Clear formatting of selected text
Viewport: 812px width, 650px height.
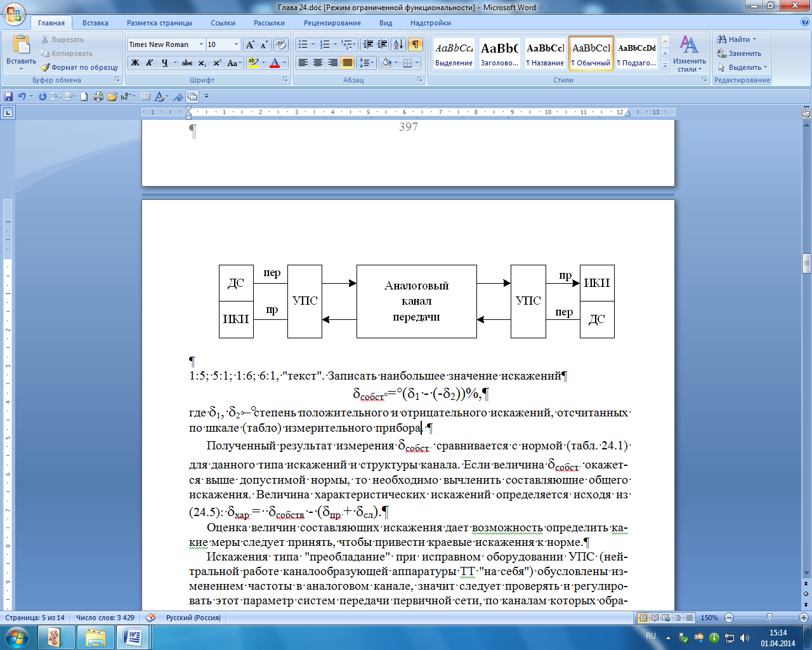pyautogui.click(x=281, y=44)
